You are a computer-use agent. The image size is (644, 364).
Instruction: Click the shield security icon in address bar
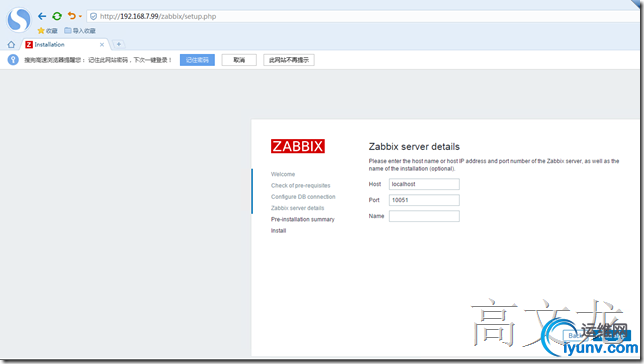point(94,16)
